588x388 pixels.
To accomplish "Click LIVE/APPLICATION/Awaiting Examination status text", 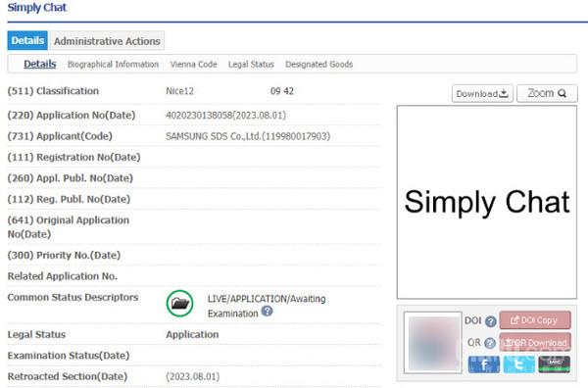I will pyautogui.click(x=267, y=306).
